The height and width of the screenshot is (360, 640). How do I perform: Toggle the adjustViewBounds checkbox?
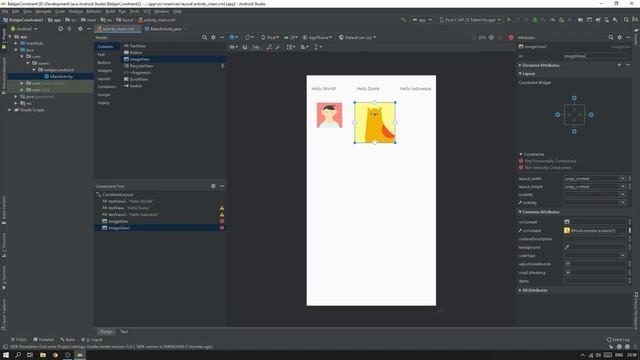568,264
